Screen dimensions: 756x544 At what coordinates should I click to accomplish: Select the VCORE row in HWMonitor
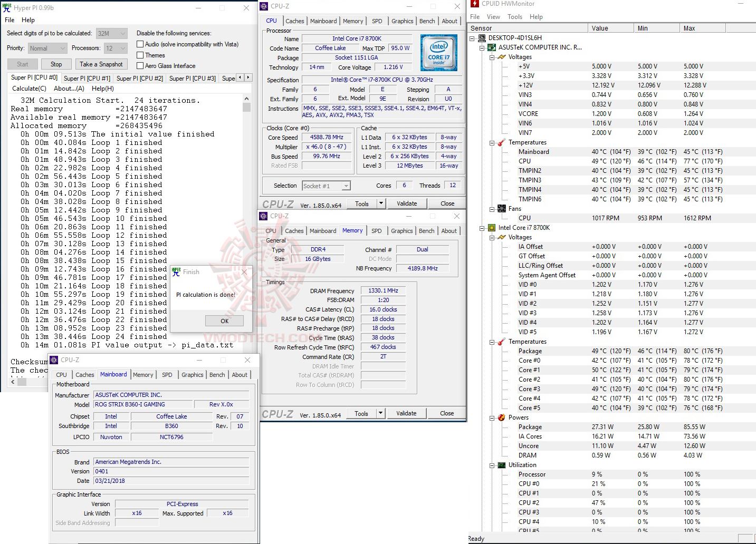point(610,114)
